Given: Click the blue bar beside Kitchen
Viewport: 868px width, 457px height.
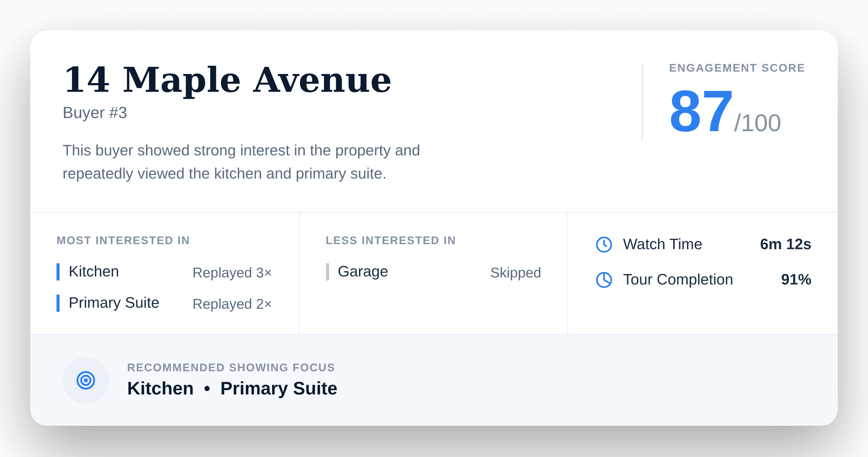Looking at the screenshot, I should tap(58, 272).
